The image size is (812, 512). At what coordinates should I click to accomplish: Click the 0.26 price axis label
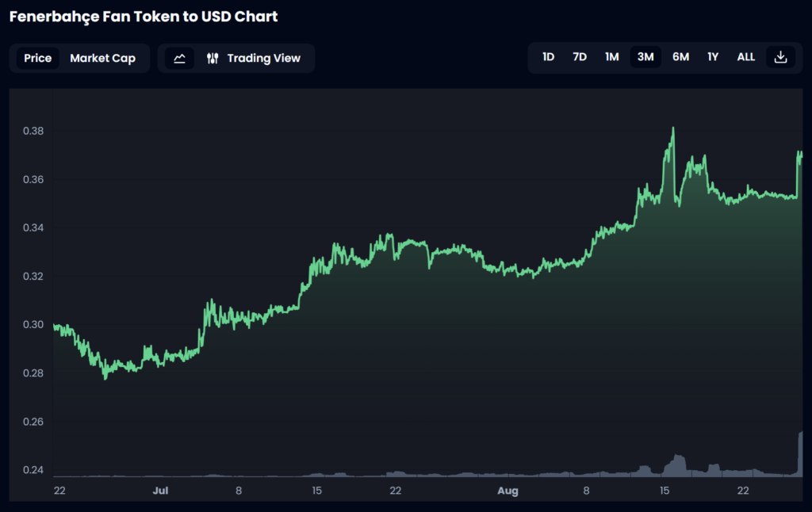(33, 422)
